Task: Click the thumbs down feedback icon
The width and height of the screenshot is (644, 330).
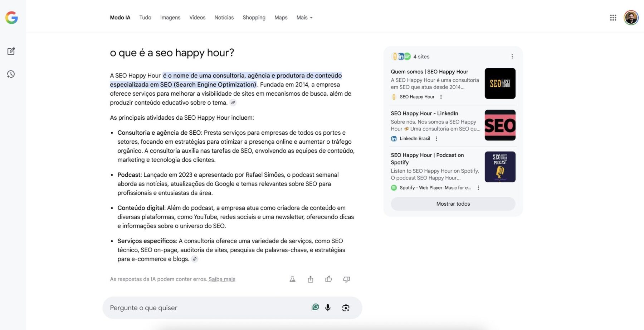Action: pyautogui.click(x=346, y=279)
